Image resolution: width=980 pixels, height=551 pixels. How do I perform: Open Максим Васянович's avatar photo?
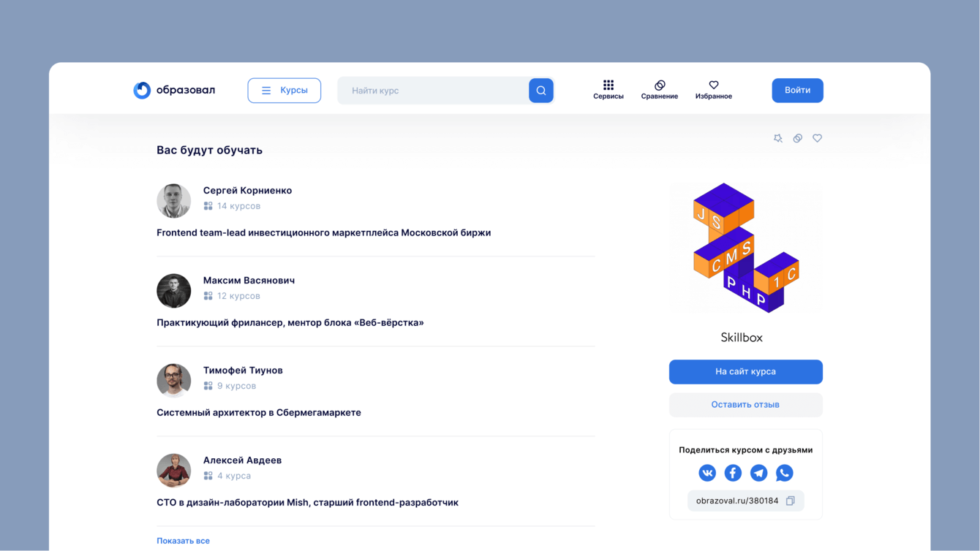coord(174,291)
